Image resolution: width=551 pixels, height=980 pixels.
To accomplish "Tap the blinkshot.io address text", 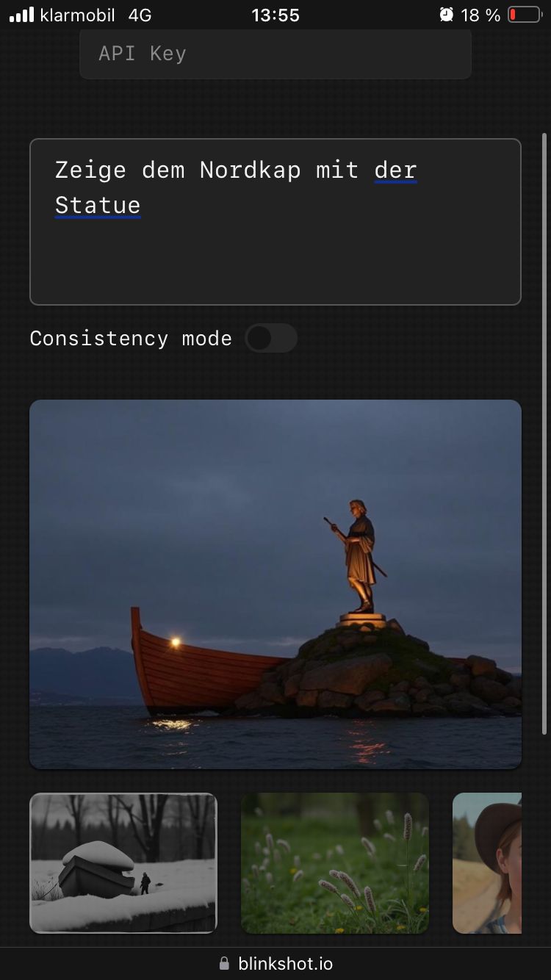I will pos(286,964).
